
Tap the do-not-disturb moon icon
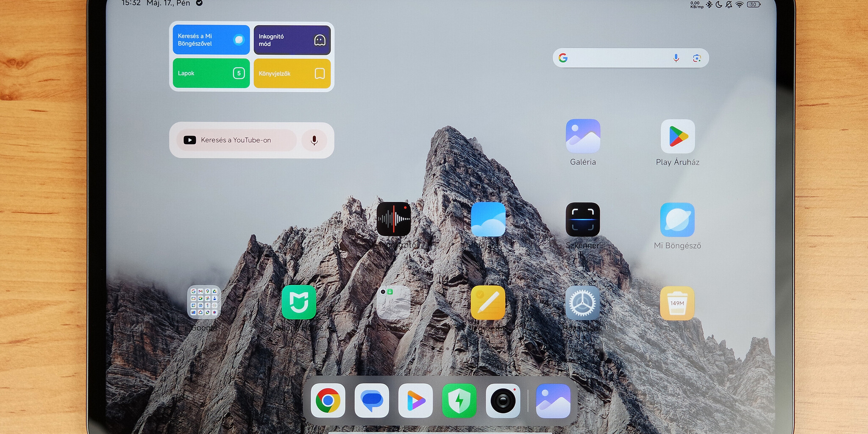[719, 5]
